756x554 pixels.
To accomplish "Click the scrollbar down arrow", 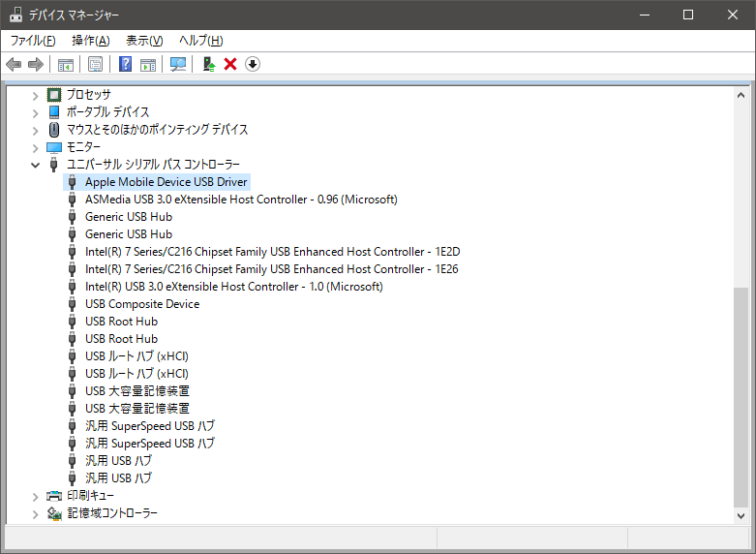I will [x=741, y=516].
